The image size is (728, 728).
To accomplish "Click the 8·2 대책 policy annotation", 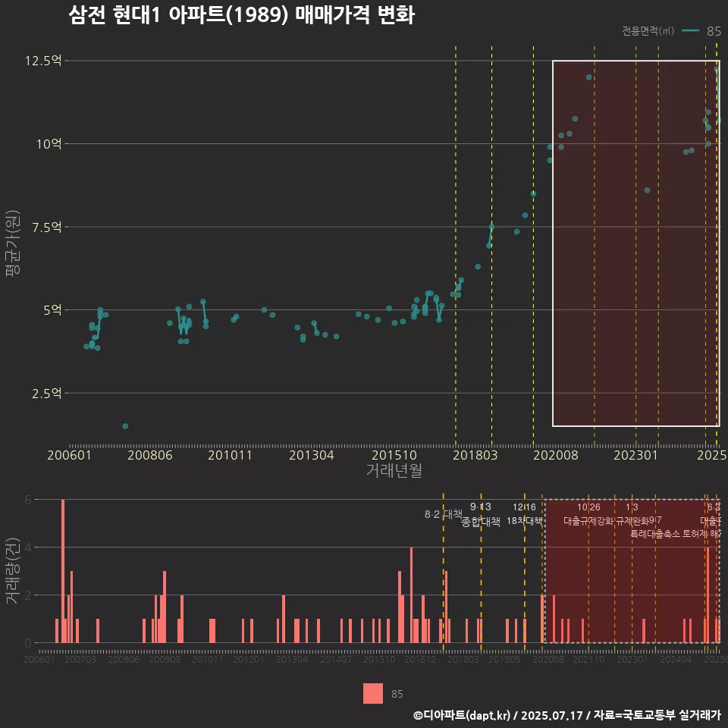I will pos(444,514).
